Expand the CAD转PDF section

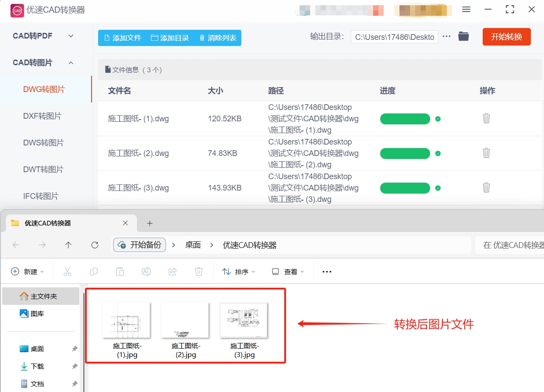pos(71,35)
